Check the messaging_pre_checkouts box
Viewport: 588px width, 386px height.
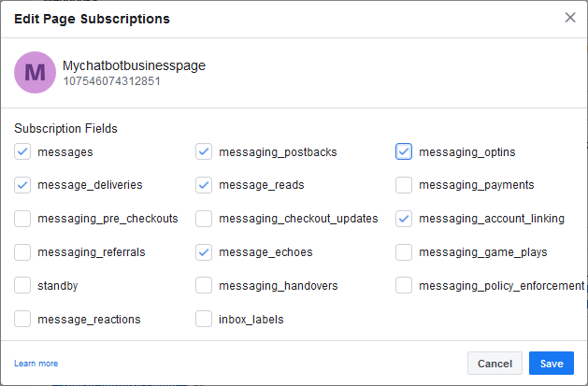click(x=22, y=219)
